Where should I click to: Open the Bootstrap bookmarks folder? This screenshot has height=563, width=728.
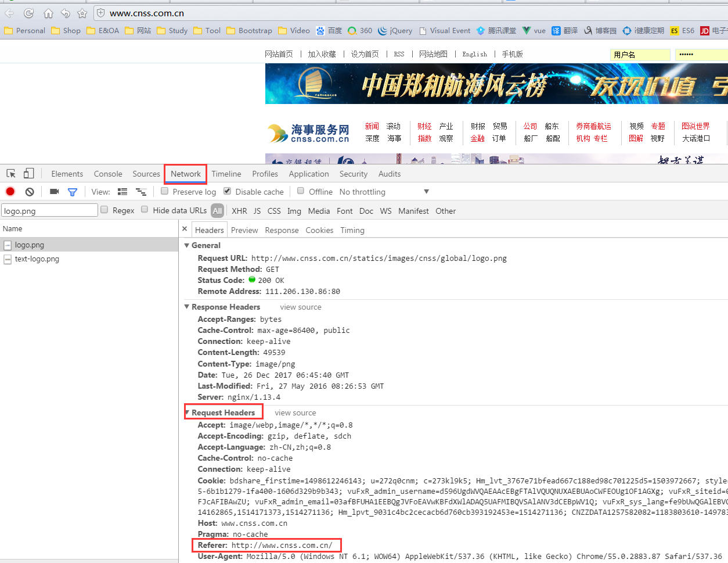(x=249, y=31)
